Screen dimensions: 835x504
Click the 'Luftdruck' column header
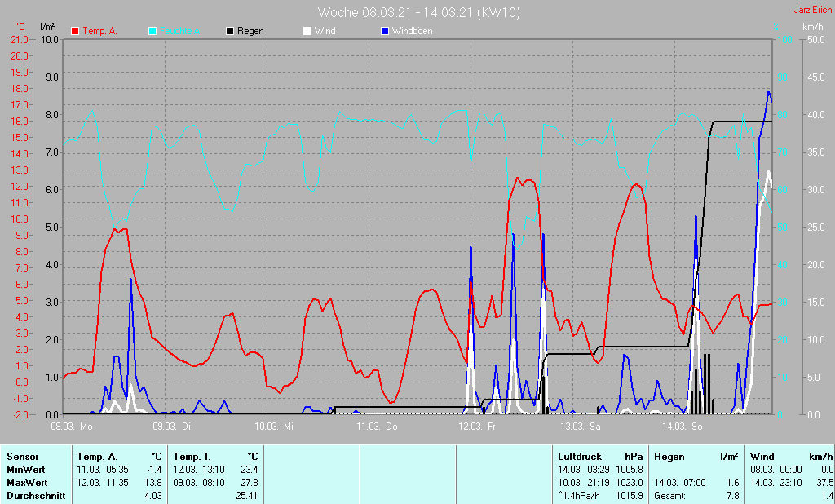tap(580, 457)
